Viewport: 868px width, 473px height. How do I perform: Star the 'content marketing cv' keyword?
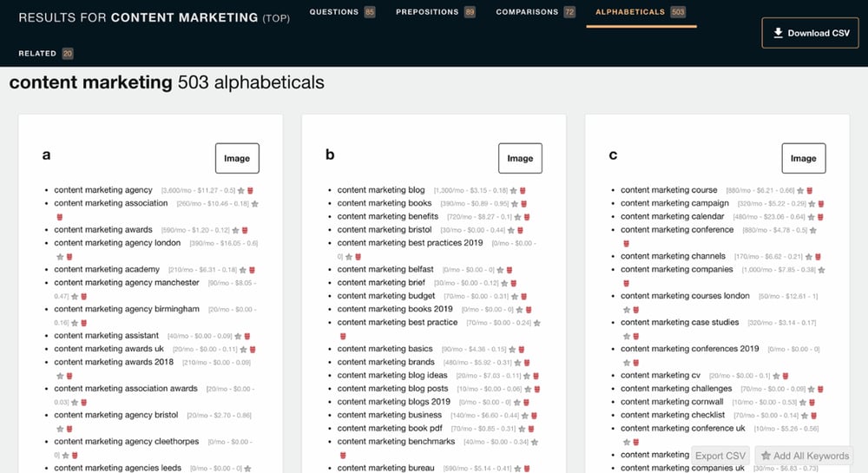pyautogui.click(x=776, y=376)
